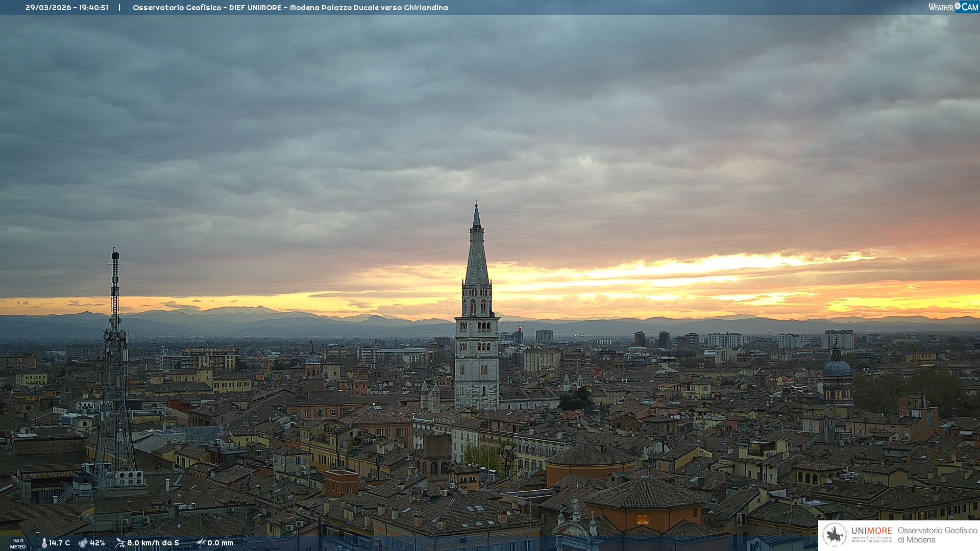Click the blue church dome on the right
Screen dimensions: 980x551
[837, 368]
